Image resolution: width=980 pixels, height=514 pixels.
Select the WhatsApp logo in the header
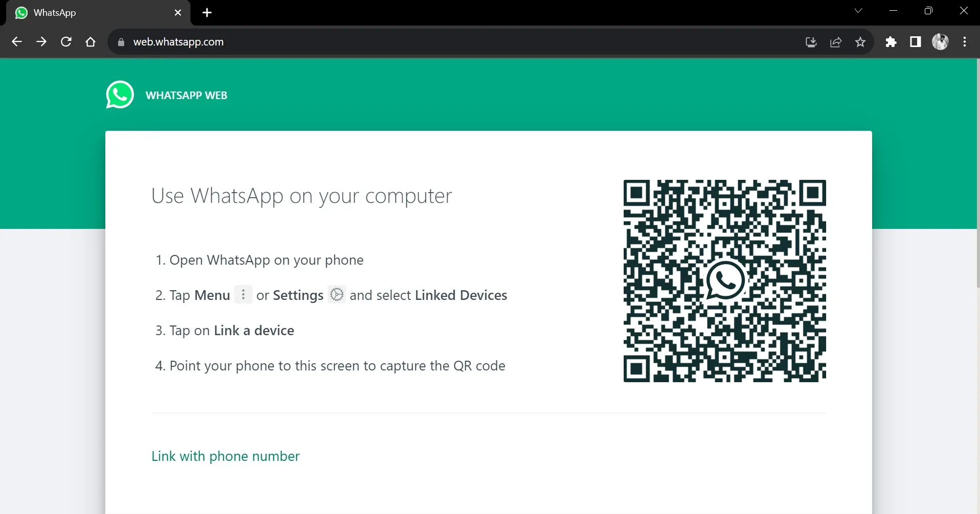pyautogui.click(x=120, y=95)
